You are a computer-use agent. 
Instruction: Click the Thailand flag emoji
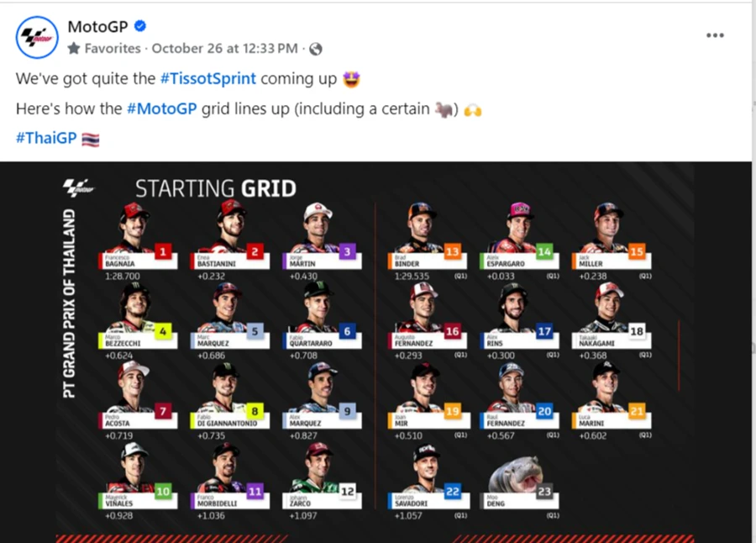click(91, 140)
